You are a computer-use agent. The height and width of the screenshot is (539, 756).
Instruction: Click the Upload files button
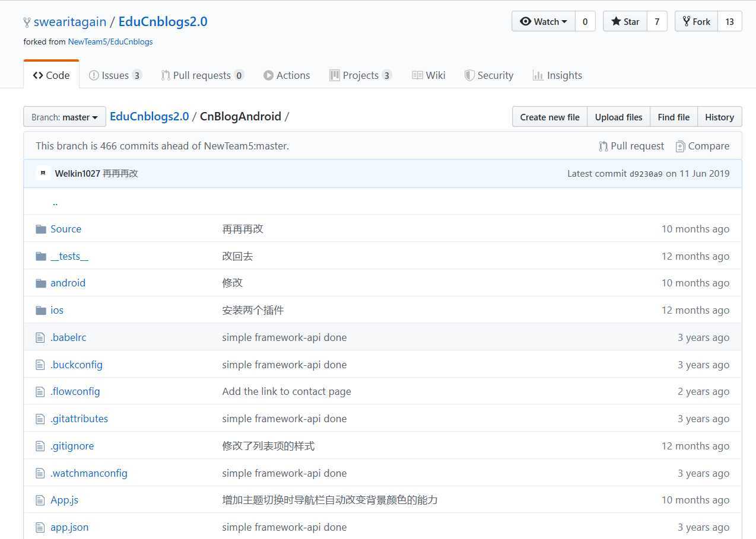tap(618, 117)
